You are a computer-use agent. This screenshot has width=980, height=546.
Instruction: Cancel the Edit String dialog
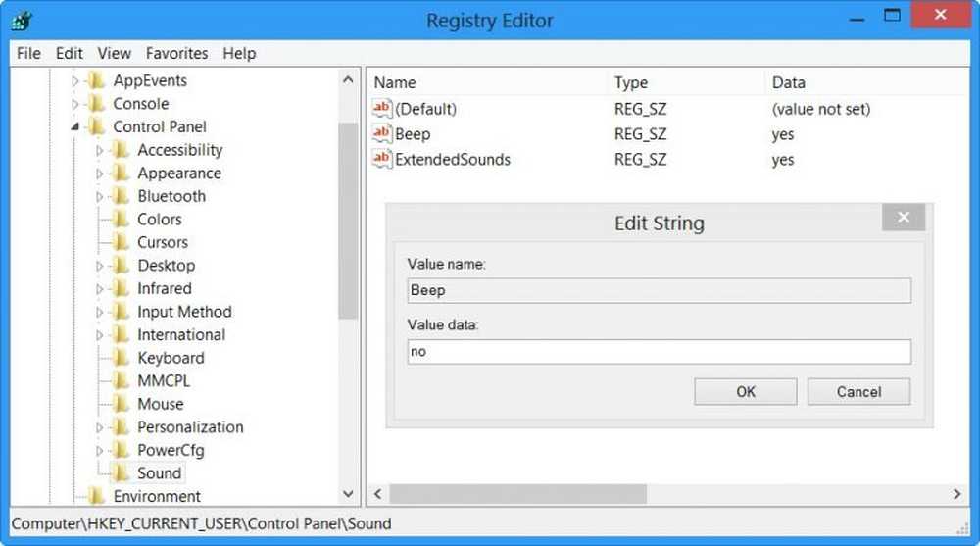(858, 392)
